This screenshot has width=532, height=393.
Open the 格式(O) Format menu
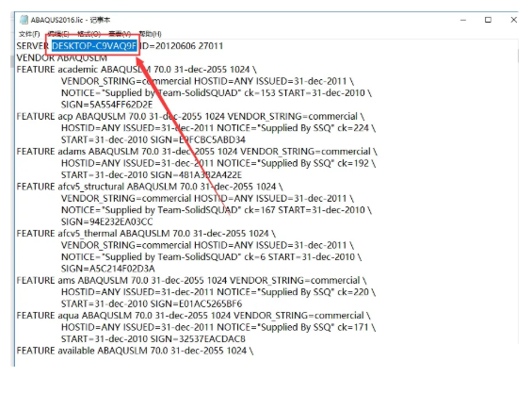89,34
